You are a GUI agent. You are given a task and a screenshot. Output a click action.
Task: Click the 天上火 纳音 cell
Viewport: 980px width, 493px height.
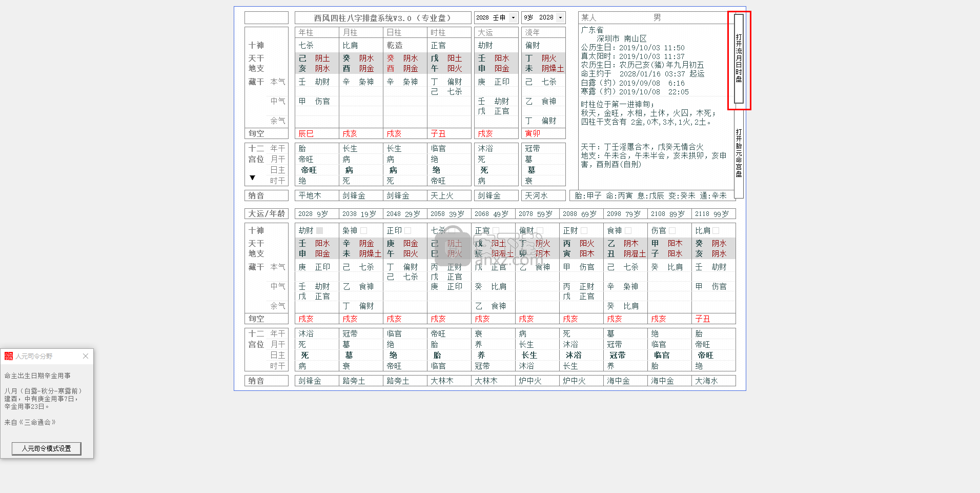tap(449, 195)
